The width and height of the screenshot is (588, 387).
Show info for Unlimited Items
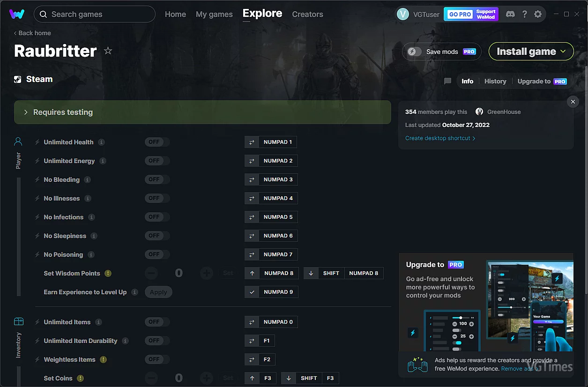(98, 322)
